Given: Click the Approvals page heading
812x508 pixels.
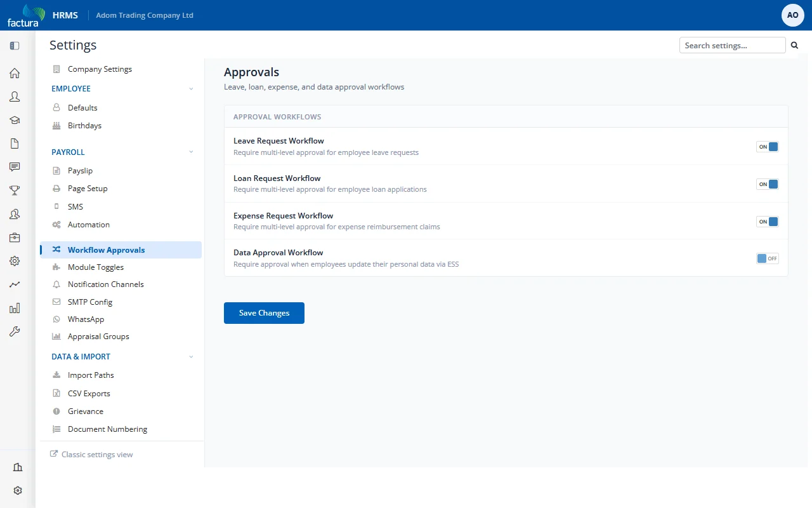Looking at the screenshot, I should click(x=251, y=72).
